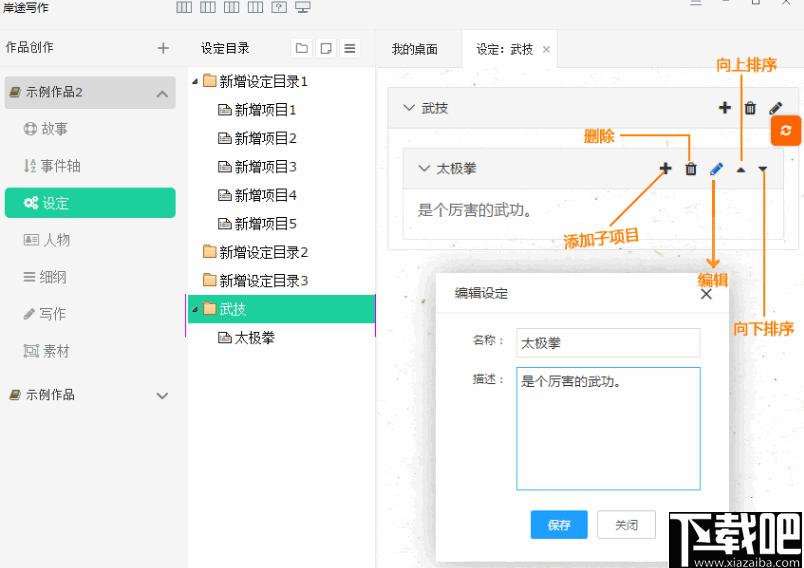
Task: Click the new item note icon in 设定目录
Action: coord(326,48)
